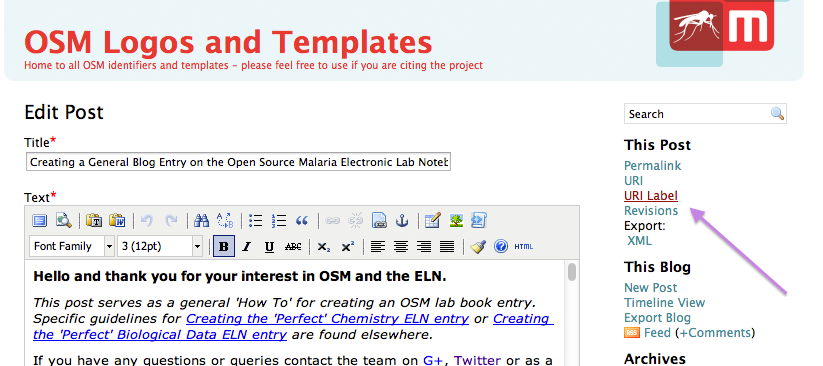Open the Timeline View link
The width and height of the screenshot is (823, 366).
[664, 303]
